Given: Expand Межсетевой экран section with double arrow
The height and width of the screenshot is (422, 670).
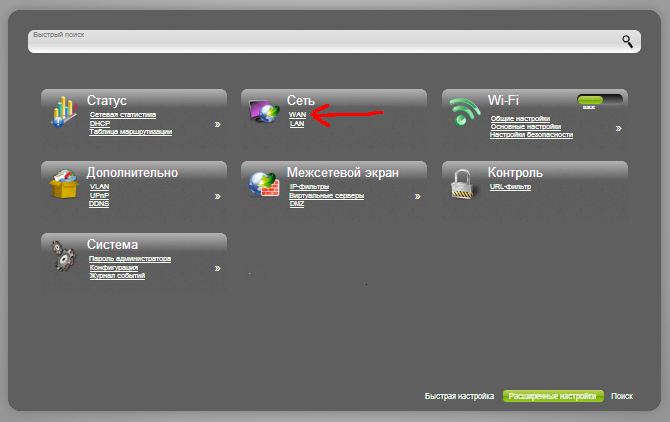Looking at the screenshot, I should [417, 197].
